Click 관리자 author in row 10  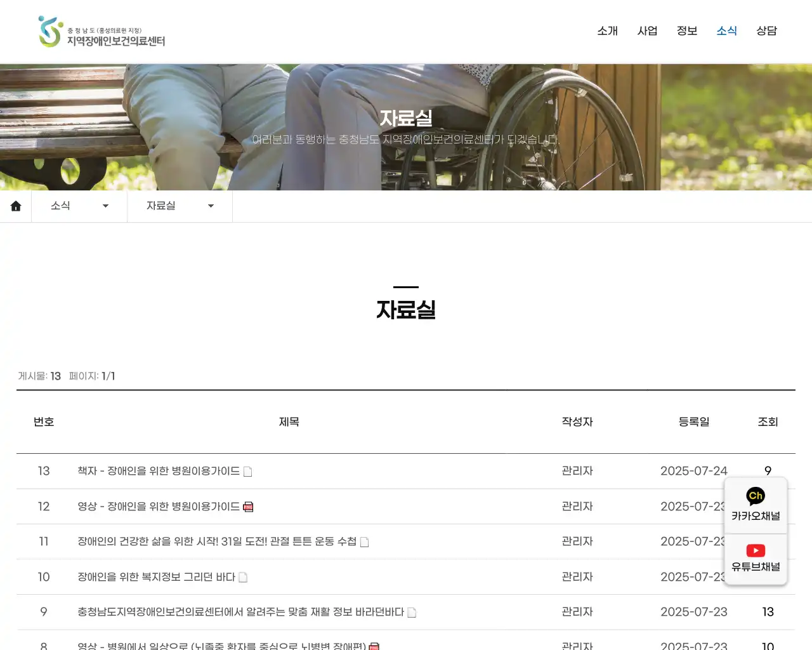tap(577, 577)
